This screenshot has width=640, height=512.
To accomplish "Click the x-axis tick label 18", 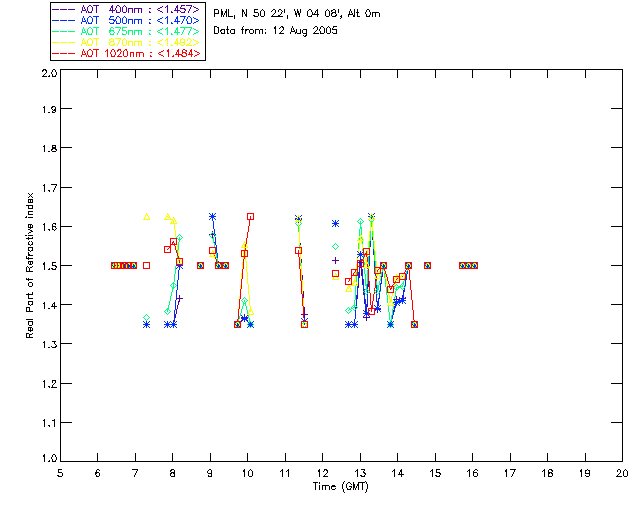I will 548,473.
